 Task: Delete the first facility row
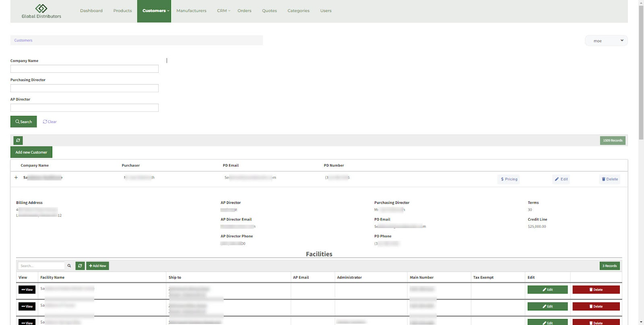tap(596, 290)
